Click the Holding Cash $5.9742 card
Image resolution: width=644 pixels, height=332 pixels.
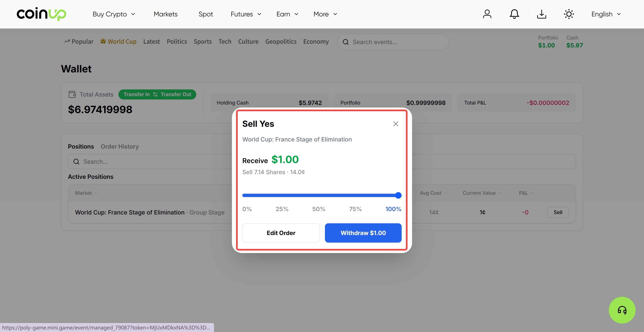click(x=269, y=103)
